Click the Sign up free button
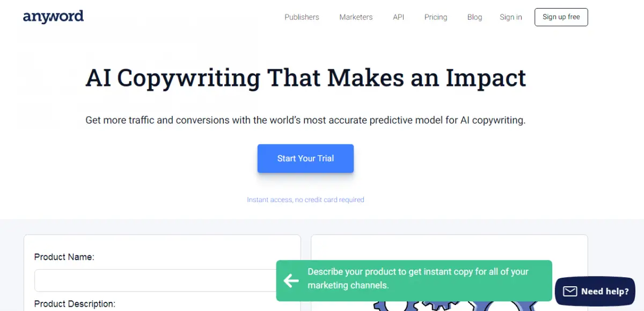644x311 pixels. [x=561, y=17]
